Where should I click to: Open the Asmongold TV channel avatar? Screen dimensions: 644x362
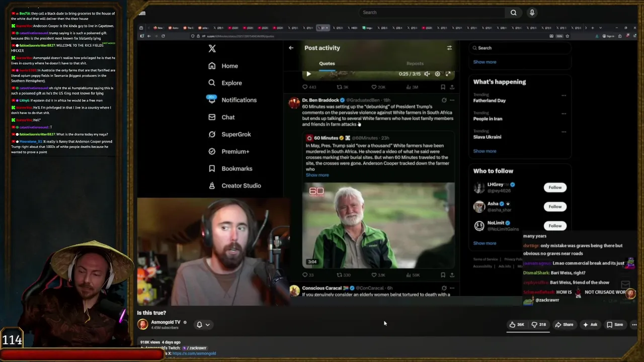143,324
